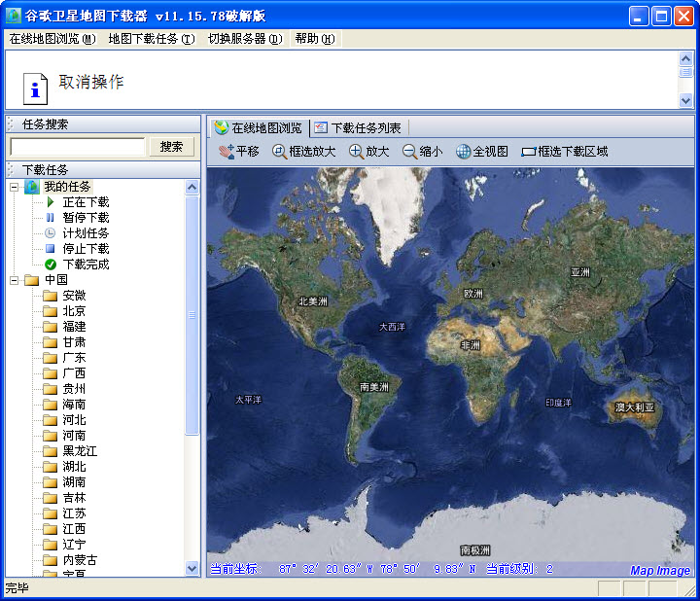The width and height of the screenshot is (700, 601).
Task: Collapse the 中国 tree node
Action: (x=15, y=280)
